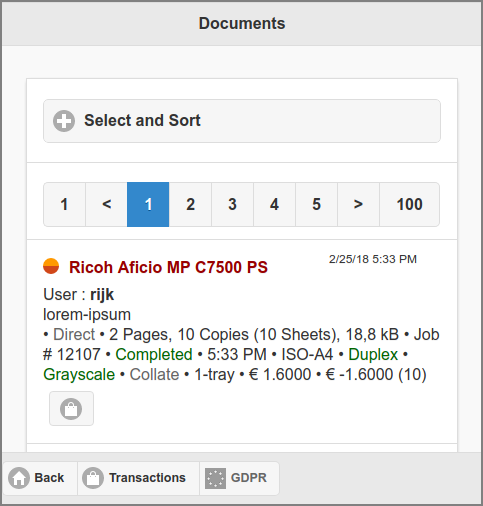Open the GDPR option in bottom bar
Viewport: 483px width, 506px height.
239,478
